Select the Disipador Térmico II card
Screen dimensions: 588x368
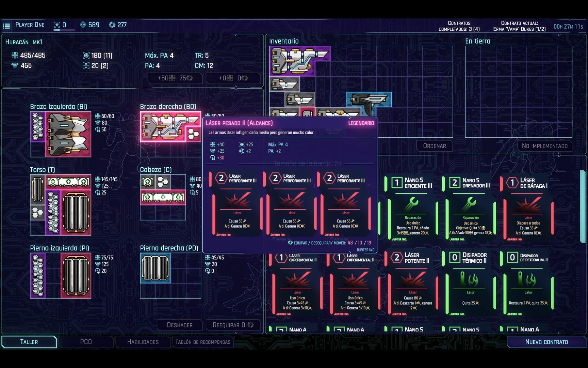click(470, 283)
